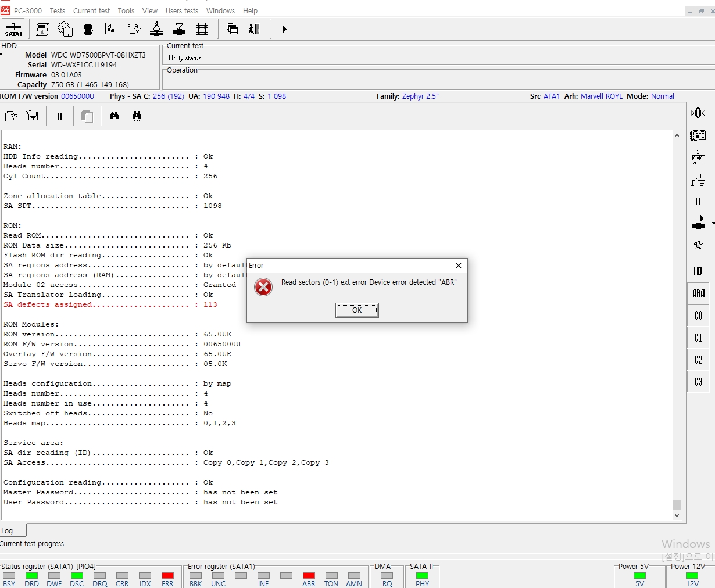Toggle the C1 copy button
The width and height of the screenshot is (715, 588).
[698, 338]
